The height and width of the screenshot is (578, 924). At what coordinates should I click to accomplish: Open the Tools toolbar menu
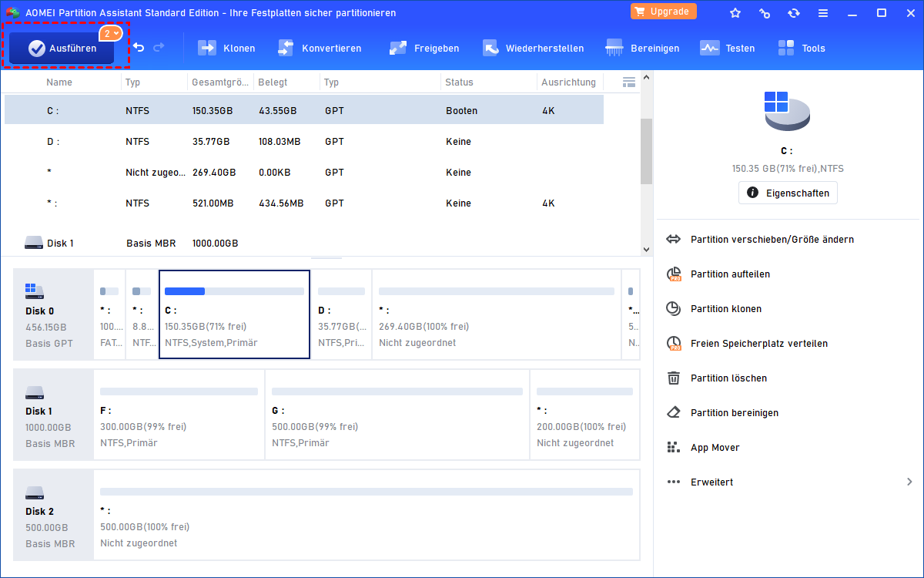(801, 48)
